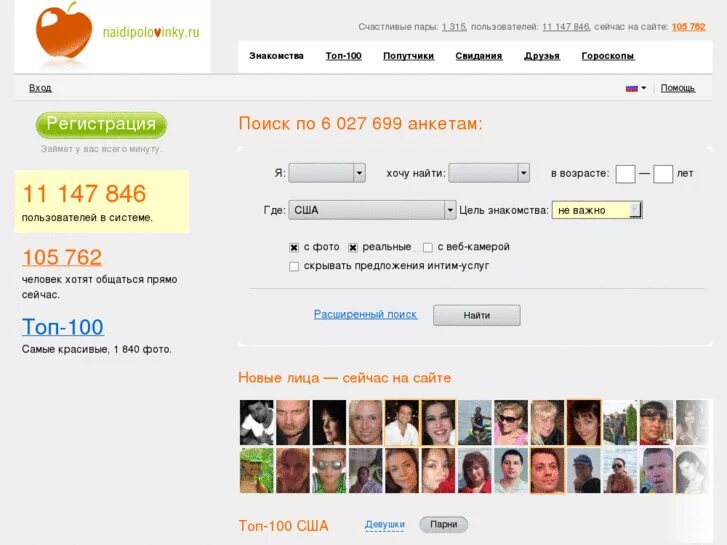Open the 'Попутчики' menu item
727x545 pixels.
[408, 56]
